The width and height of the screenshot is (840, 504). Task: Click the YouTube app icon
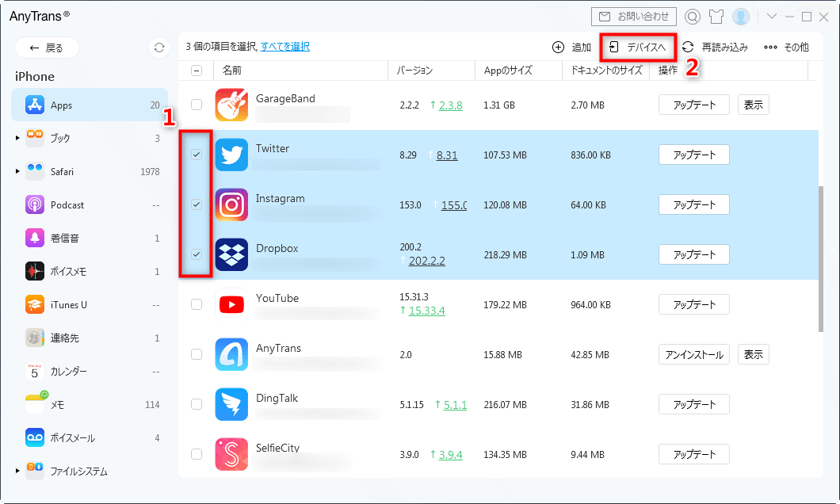point(231,304)
